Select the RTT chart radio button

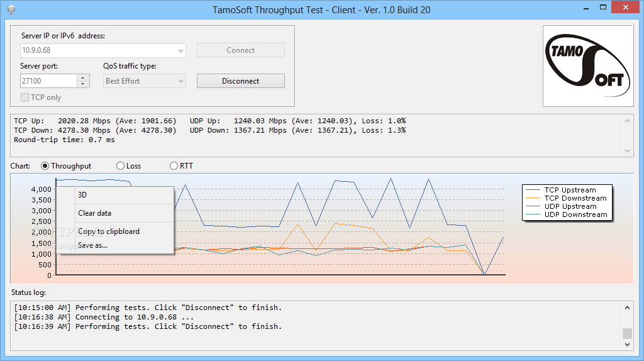pyautogui.click(x=174, y=166)
